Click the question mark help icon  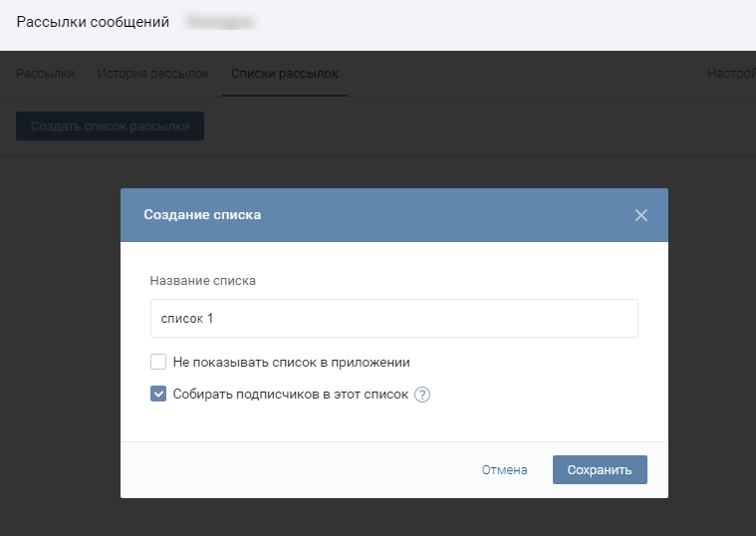coord(422,395)
